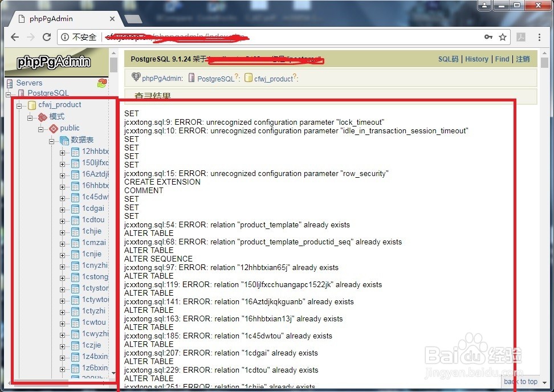Click the public schema icon
554x392 pixels.
(54, 129)
